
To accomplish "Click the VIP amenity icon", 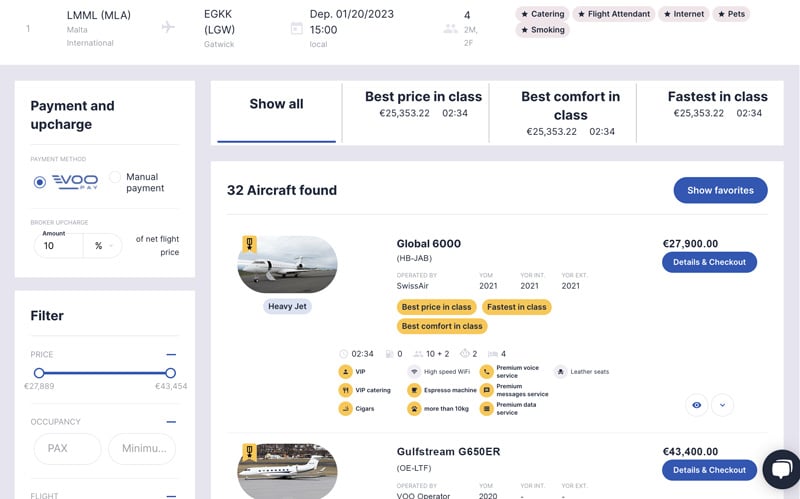I will click(345, 372).
